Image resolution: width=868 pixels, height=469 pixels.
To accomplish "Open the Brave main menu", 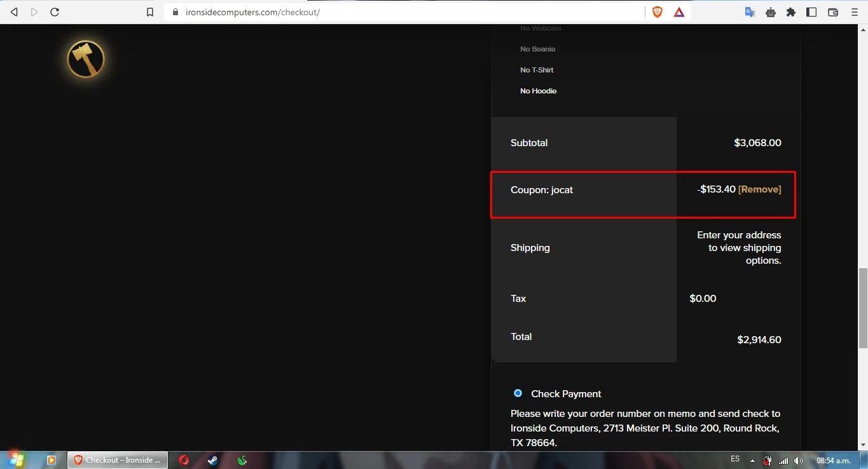I will pos(855,12).
